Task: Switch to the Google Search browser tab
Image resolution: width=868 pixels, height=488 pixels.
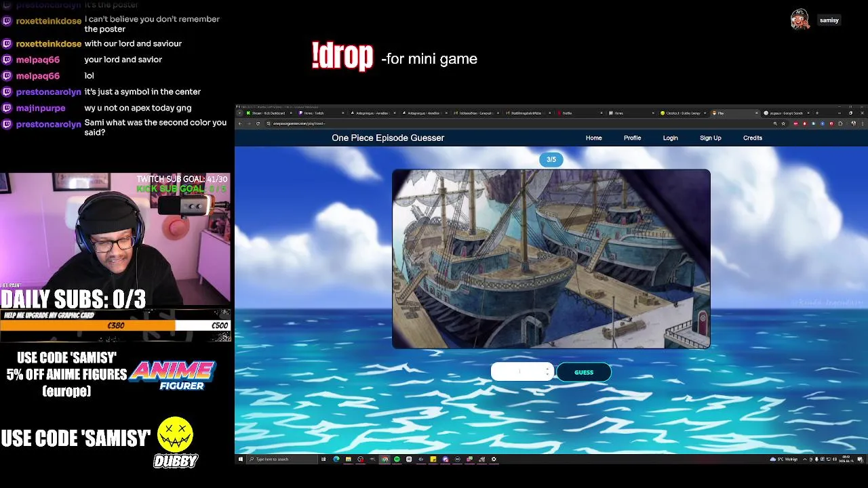Action: click(x=785, y=113)
